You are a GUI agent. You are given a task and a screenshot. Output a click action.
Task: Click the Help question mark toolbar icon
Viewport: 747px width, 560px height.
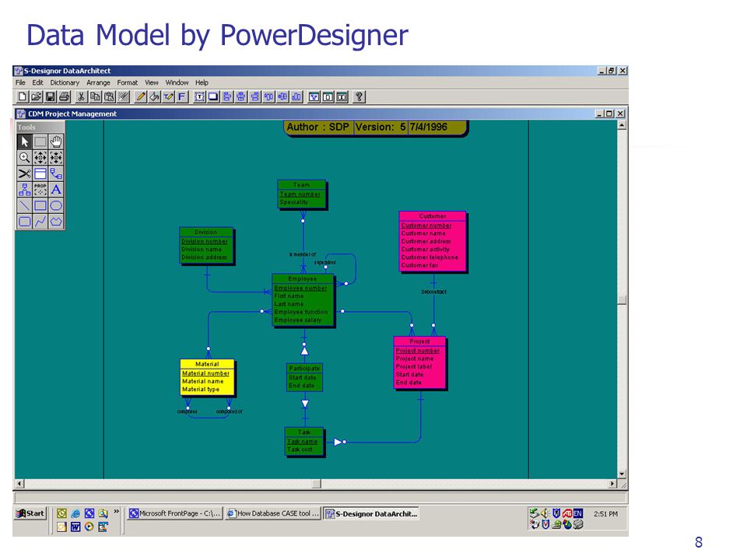(x=359, y=97)
